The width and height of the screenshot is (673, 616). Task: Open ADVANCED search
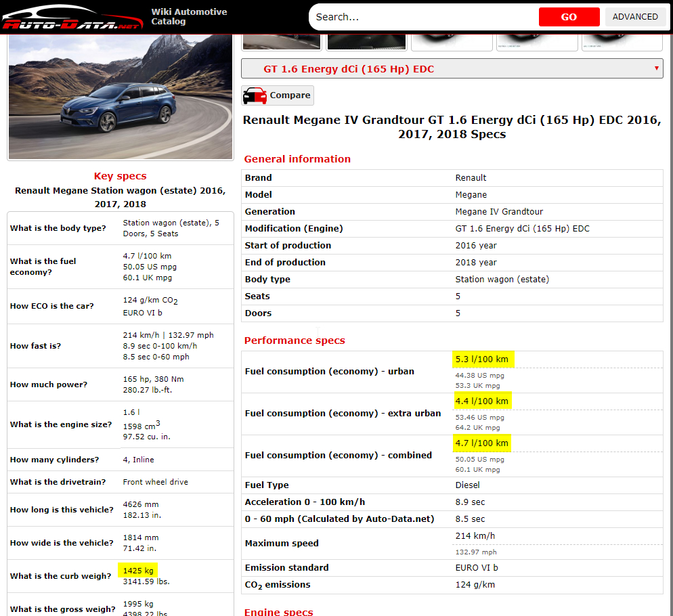[635, 17]
